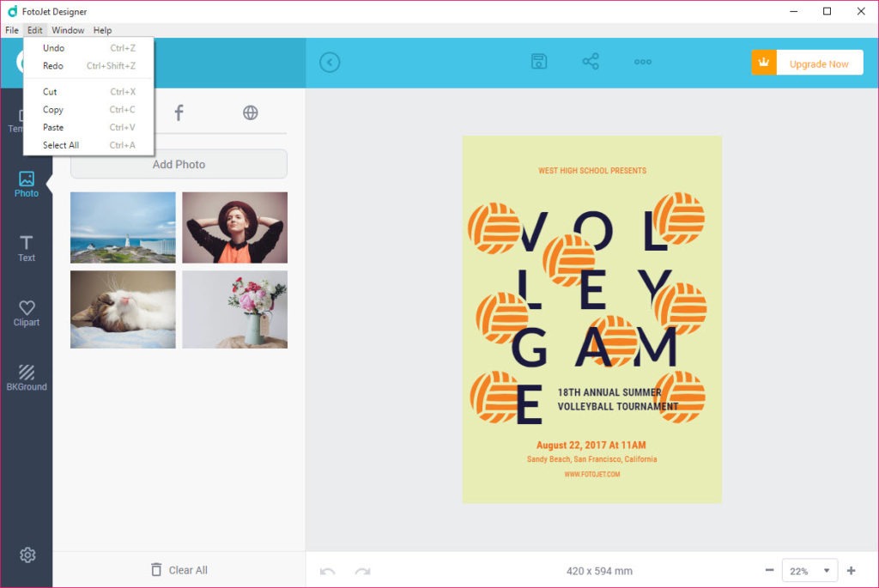Click Clear All at the panel bottom

pos(179,570)
